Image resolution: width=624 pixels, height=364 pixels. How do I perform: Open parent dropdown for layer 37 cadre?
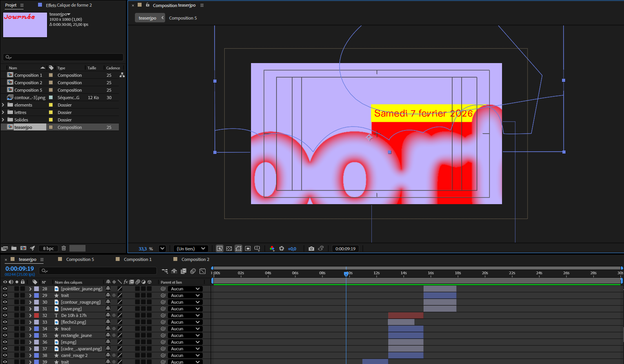point(185,349)
